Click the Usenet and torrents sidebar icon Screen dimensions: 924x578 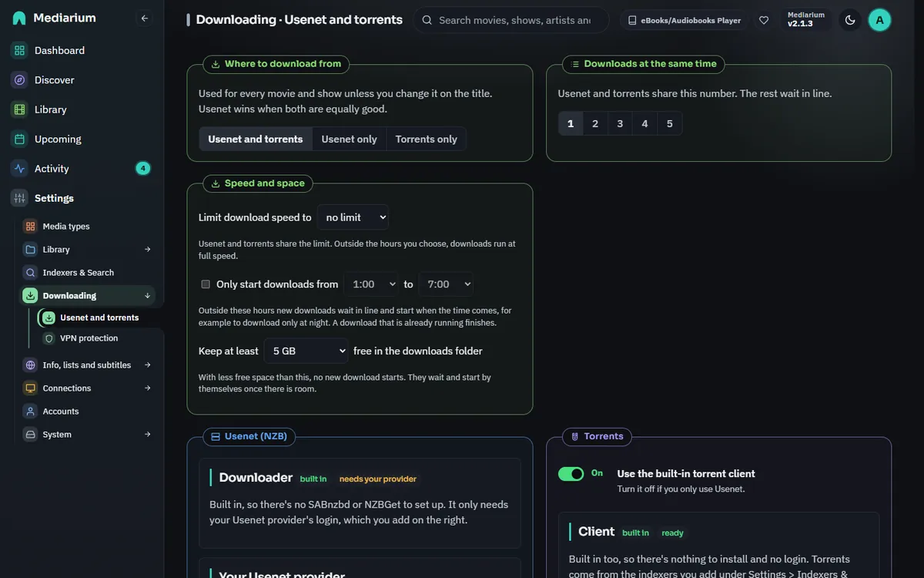point(49,318)
